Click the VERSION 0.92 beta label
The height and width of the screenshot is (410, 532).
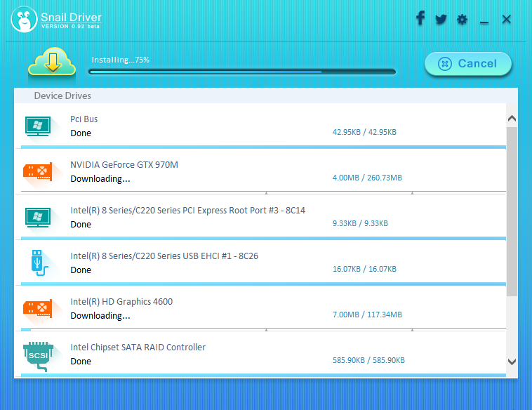click(x=71, y=27)
